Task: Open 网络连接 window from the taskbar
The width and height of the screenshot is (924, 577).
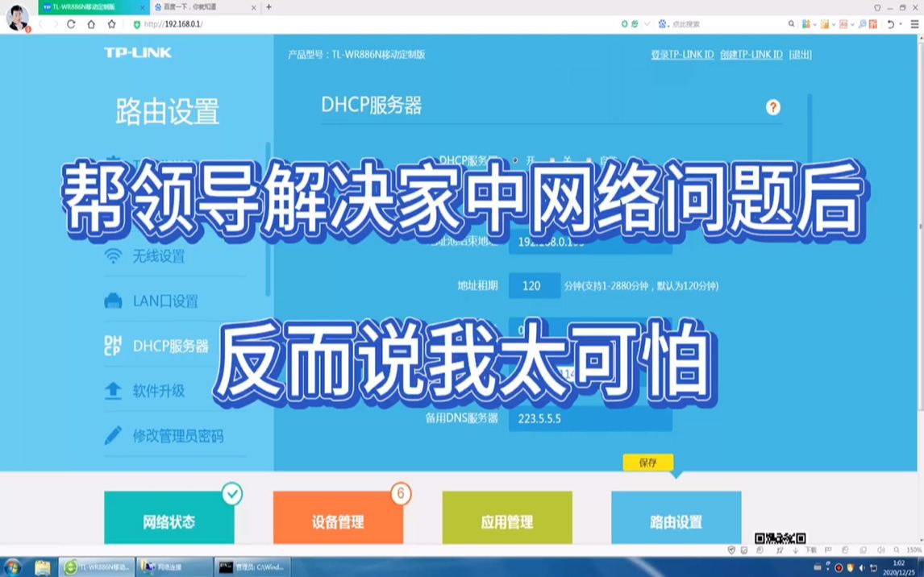Action: tap(174, 567)
